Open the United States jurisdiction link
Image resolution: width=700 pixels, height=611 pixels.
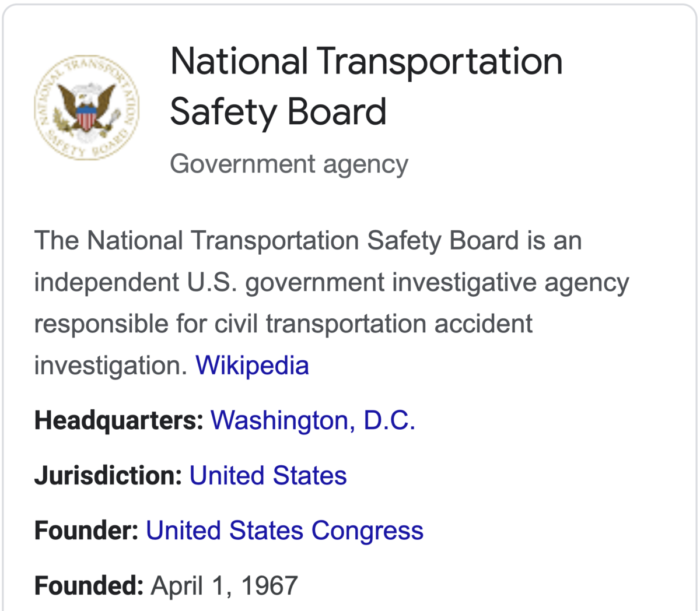pos(268,476)
